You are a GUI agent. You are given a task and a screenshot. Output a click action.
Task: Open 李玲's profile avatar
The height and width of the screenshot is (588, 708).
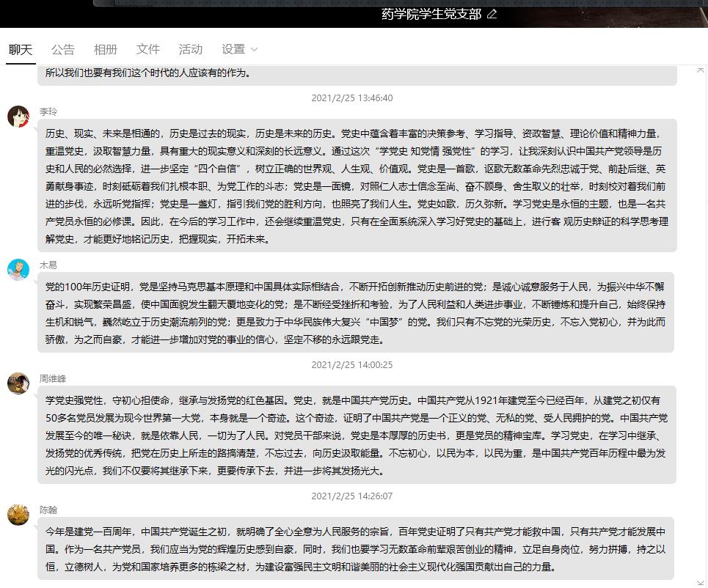(x=18, y=117)
